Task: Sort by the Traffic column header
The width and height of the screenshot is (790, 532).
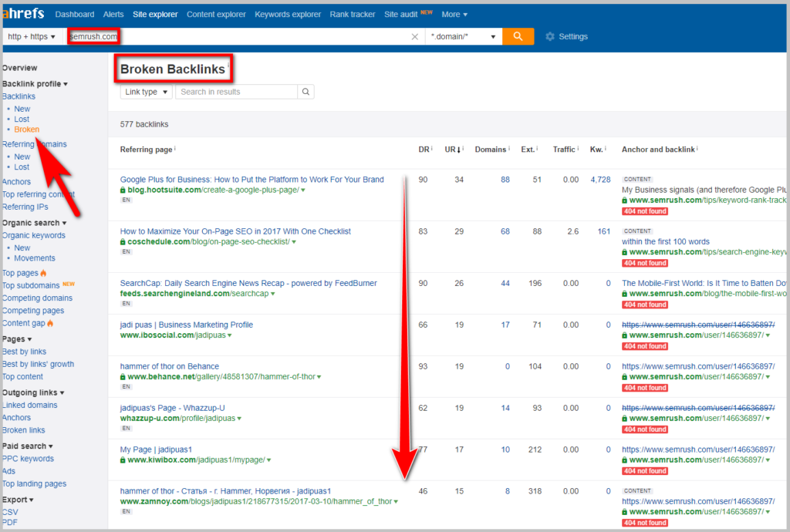Action: [x=564, y=150]
